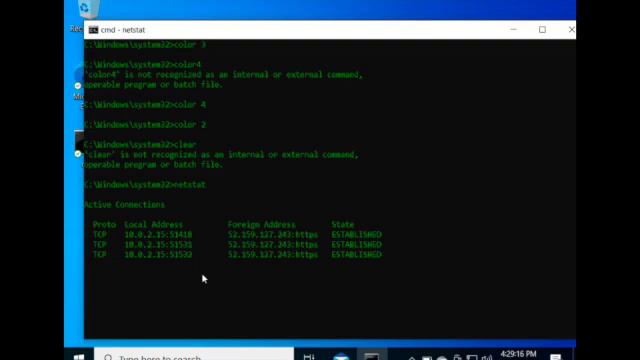Open the cmd window system menu icon
This screenshot has width=640, height=360.
click(93, 30)
